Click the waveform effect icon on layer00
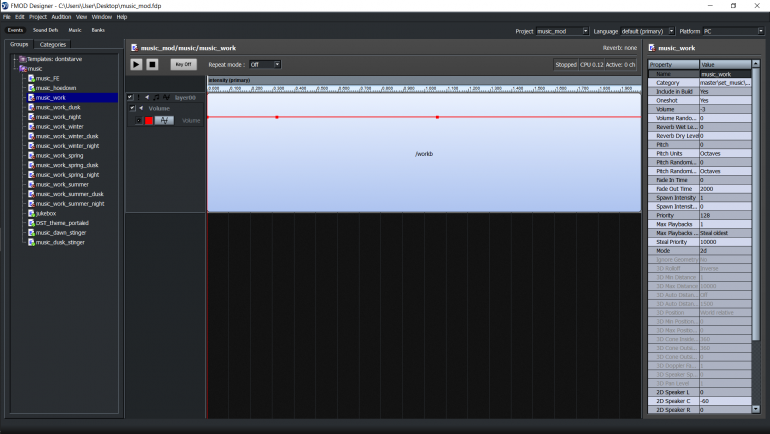This screenshot has height=434, width=770. [x=165, y=97]
